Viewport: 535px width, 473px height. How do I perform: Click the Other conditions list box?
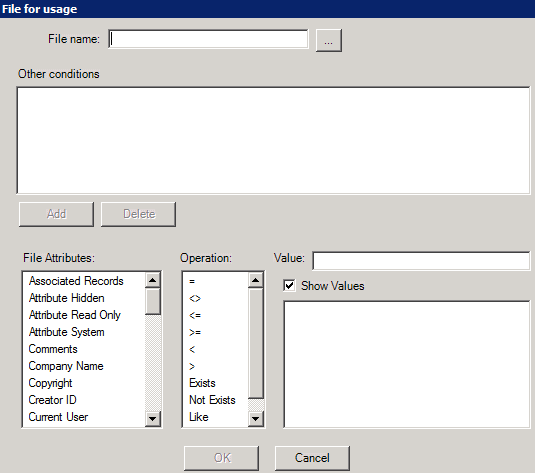[x=273, y=141]
